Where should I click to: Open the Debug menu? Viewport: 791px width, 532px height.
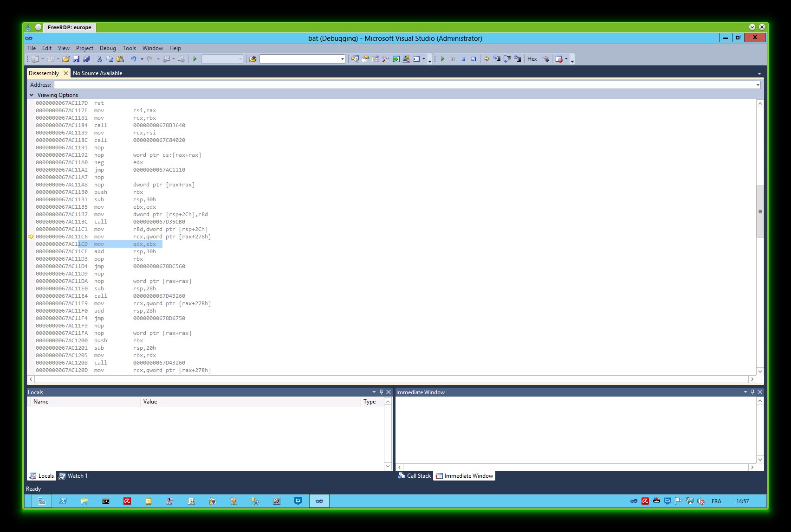click(x=108, y=48)
